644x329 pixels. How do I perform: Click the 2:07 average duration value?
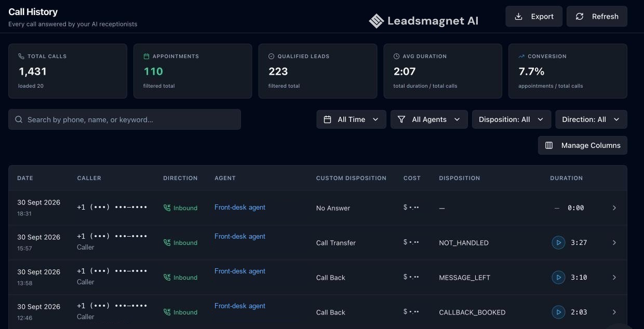pyautogui.click(x=405, y=72)
